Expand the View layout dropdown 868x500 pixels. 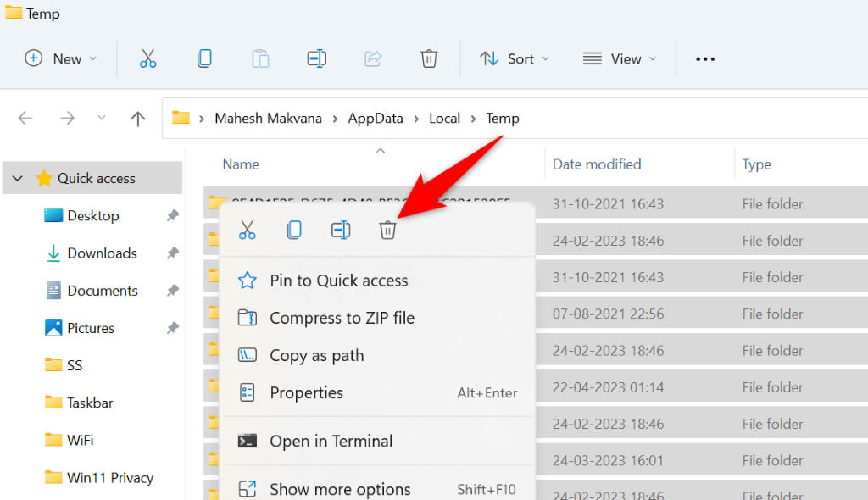tap(620, 58)
